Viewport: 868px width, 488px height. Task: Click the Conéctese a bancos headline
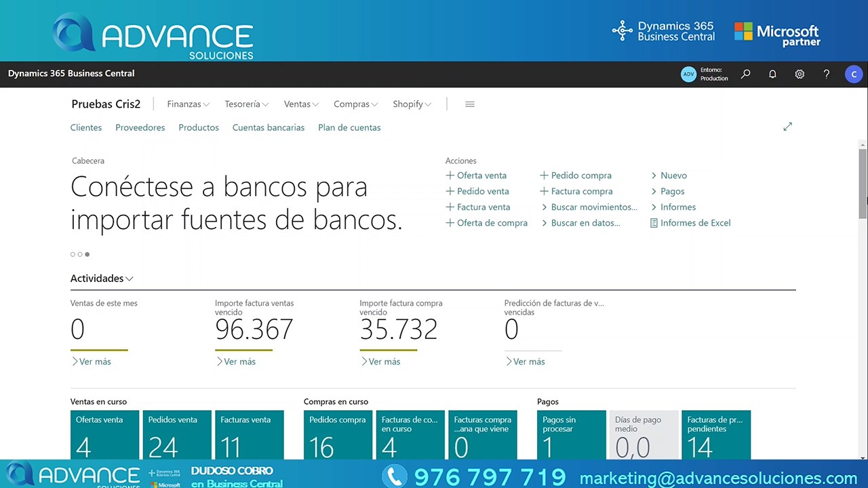point(237,203)
